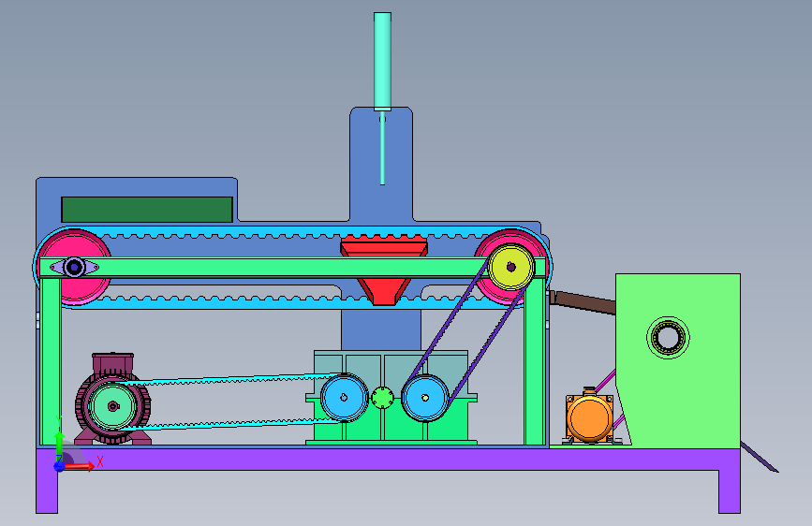Select the cyan vertical cylinder rod at top
This screenshot has width=812, height=526.
tap(382, 61)
